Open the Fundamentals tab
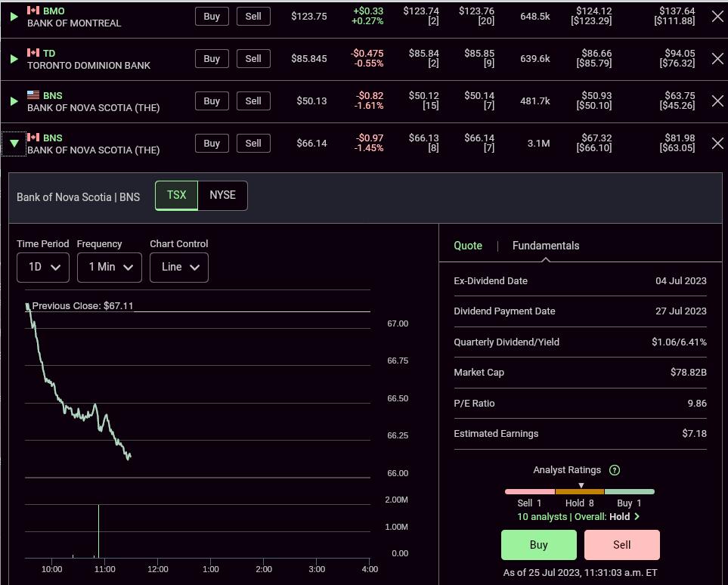This screenshot has height=585, width=728. pos(546,246)
